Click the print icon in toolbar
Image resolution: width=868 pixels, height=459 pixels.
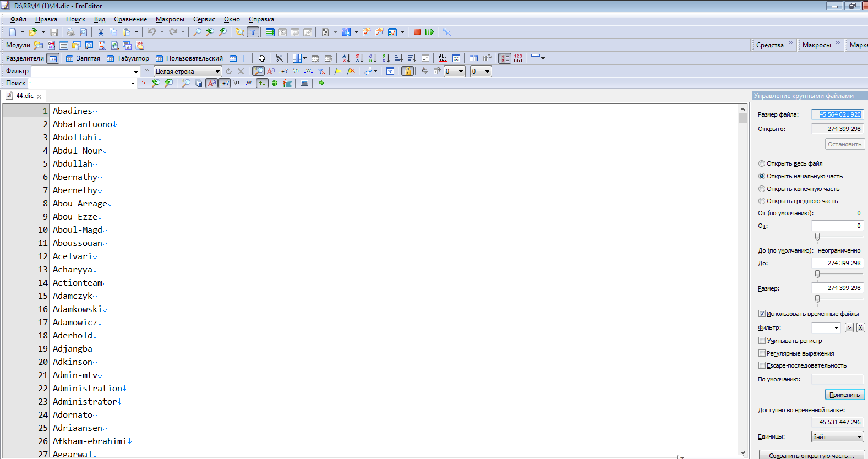pyautogui.click(x=70, y=32)
